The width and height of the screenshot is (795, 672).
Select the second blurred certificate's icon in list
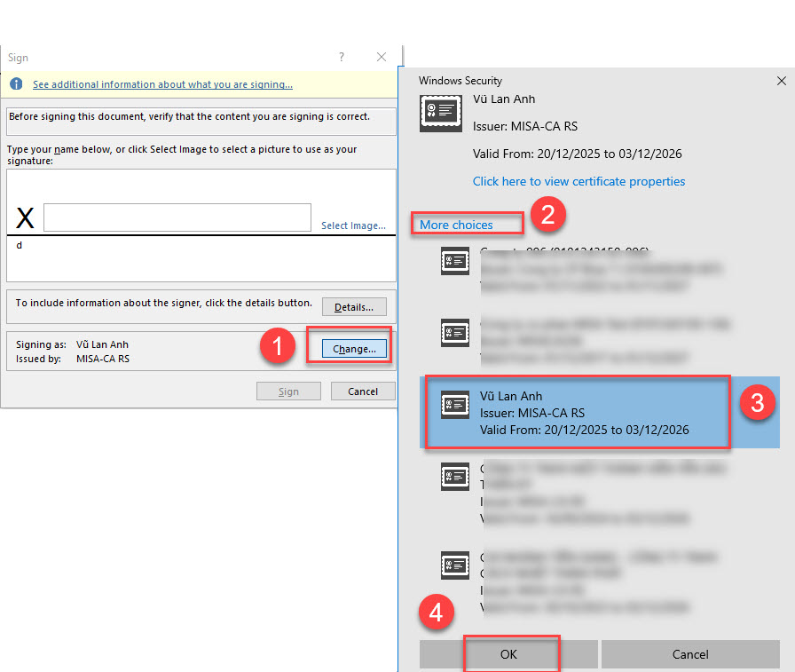pos(454,333)
